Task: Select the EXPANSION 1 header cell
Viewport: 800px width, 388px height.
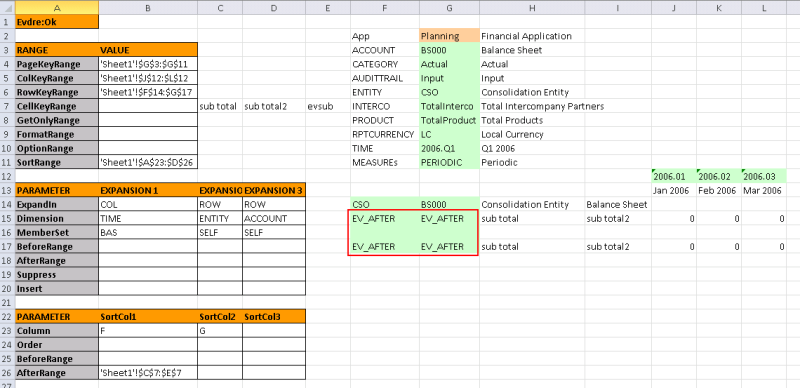Action: (148, 190)
